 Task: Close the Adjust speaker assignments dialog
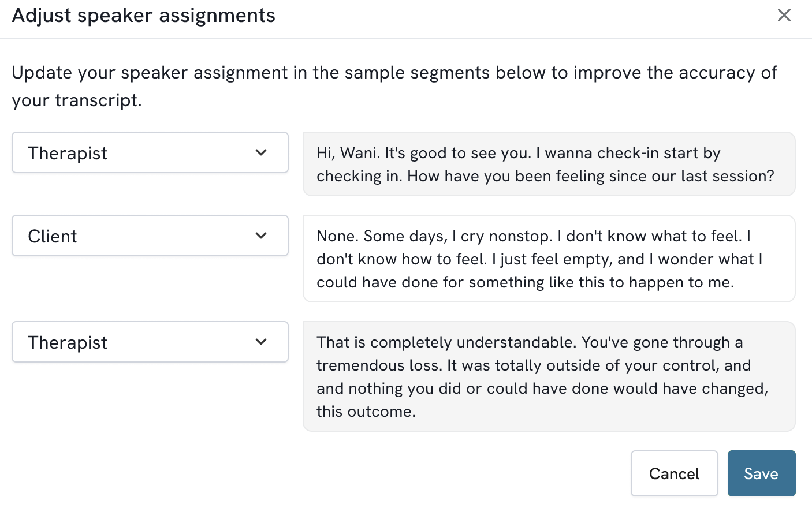click(x=784, y=15)
